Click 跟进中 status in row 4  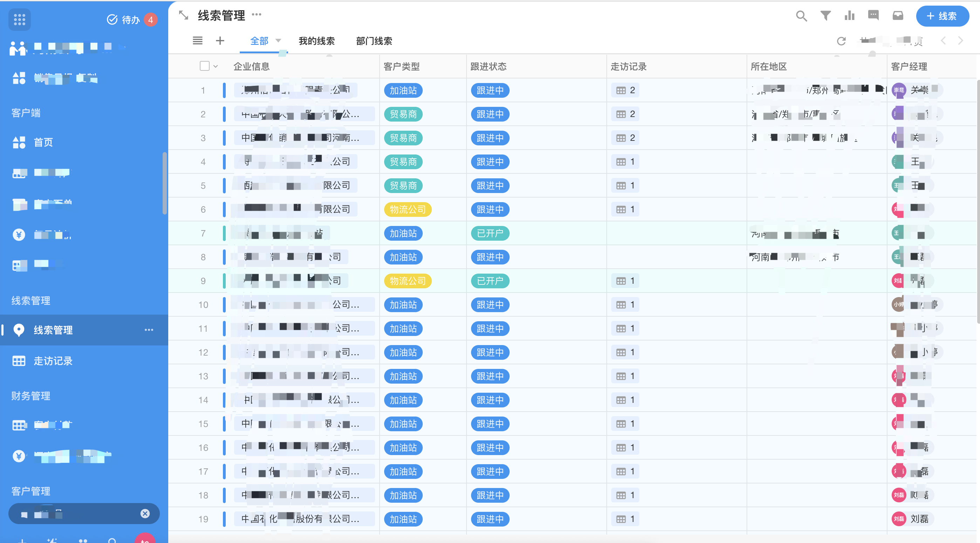coord(490,162)
